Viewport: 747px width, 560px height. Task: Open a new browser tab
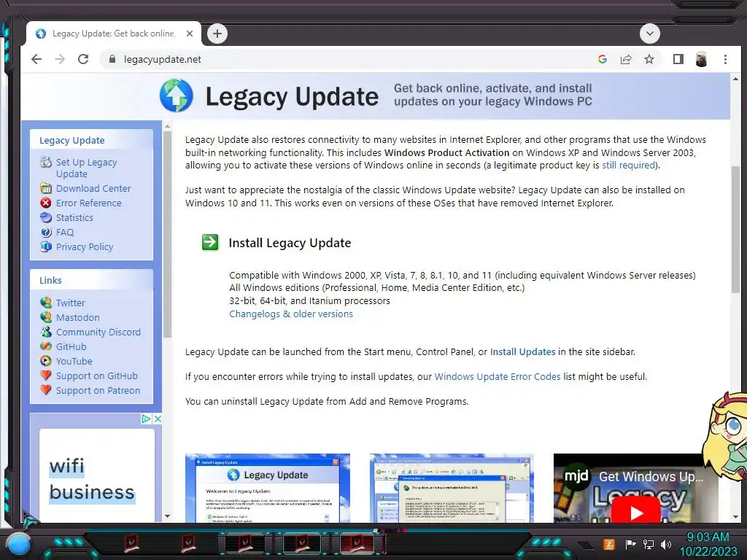point(217,34)
